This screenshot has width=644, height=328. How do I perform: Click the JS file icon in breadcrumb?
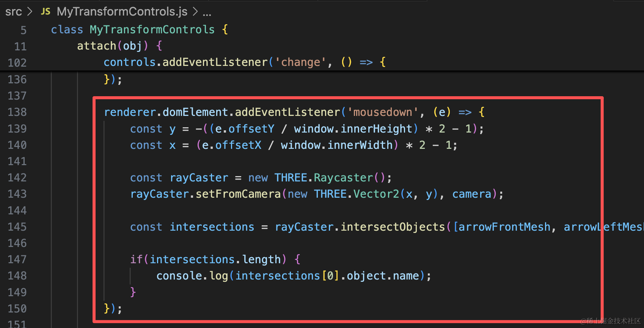click(x=46, y=12)
